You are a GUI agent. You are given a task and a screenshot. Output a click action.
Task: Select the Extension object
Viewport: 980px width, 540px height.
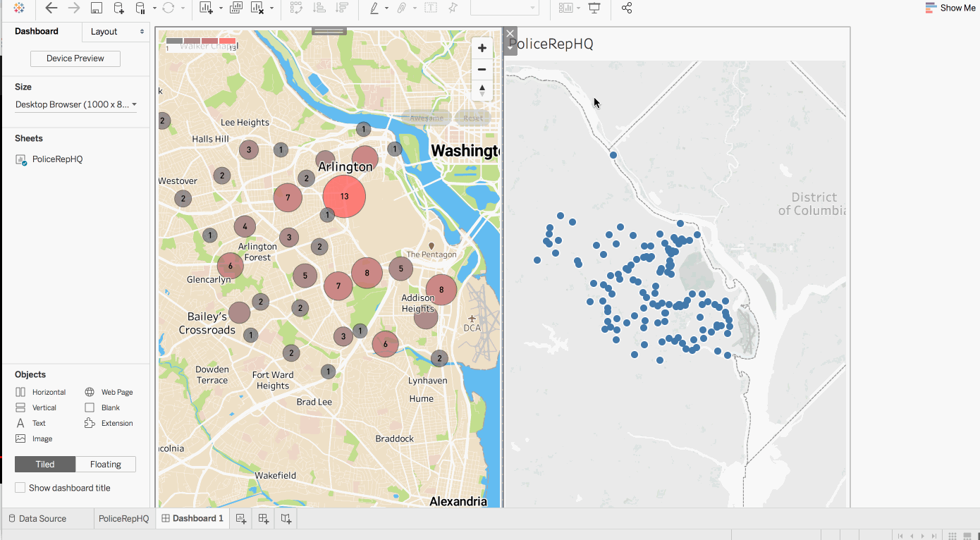pos(109,423)
